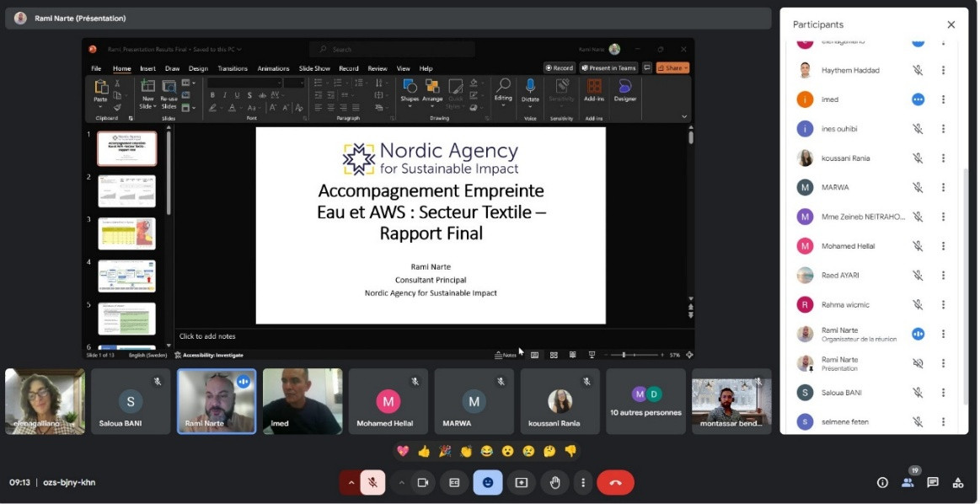This screenshot has height=504, width=980.
Task: Click the Record button in PowerPoint
Action: (559, 68)
